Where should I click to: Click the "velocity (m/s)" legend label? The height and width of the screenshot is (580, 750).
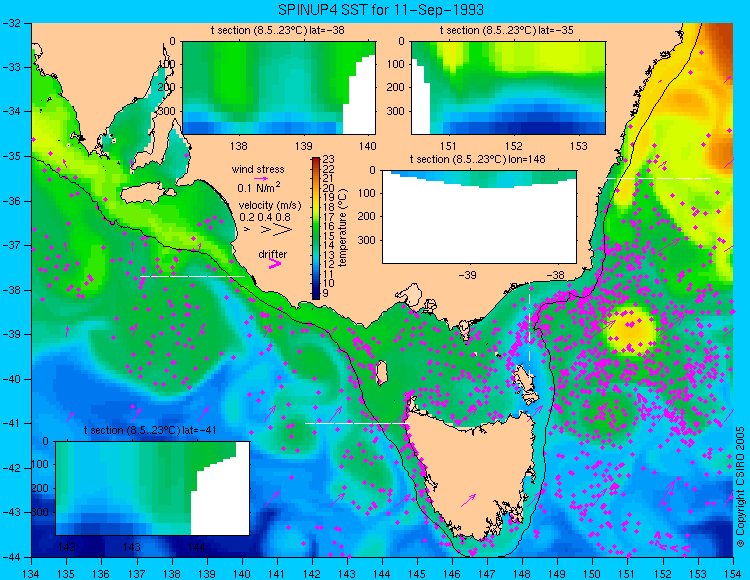pos(270,206)
